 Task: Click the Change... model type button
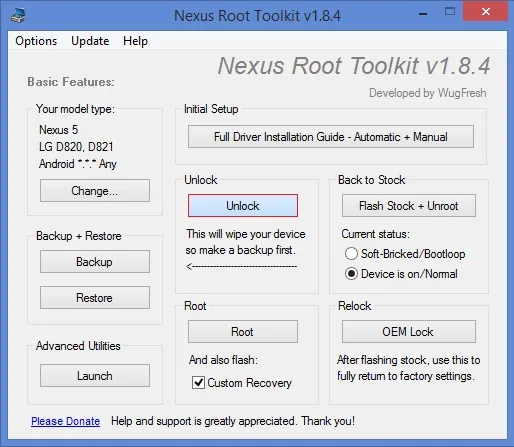[95, 191]
